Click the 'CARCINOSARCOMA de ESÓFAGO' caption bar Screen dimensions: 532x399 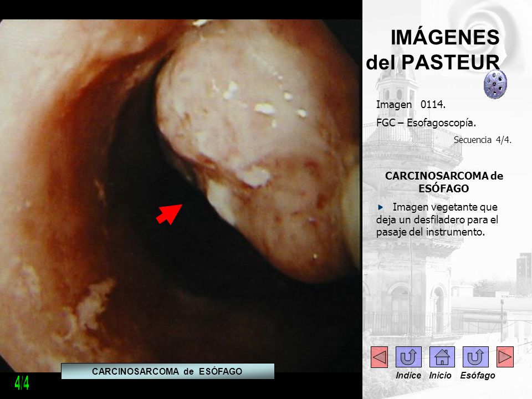click(x=167, y=371)
